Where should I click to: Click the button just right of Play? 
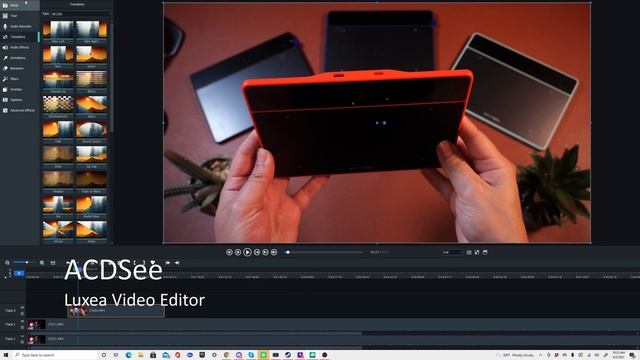click(x=257, y=253)
